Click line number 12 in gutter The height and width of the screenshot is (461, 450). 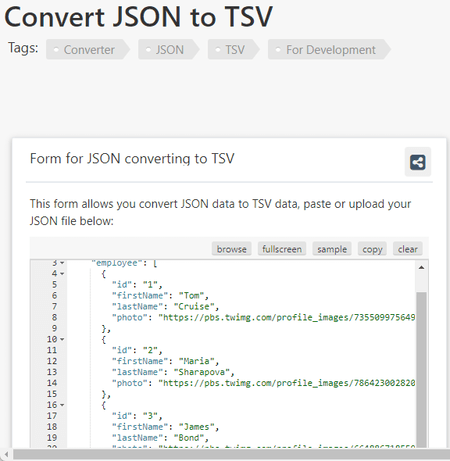coord(52,361)
